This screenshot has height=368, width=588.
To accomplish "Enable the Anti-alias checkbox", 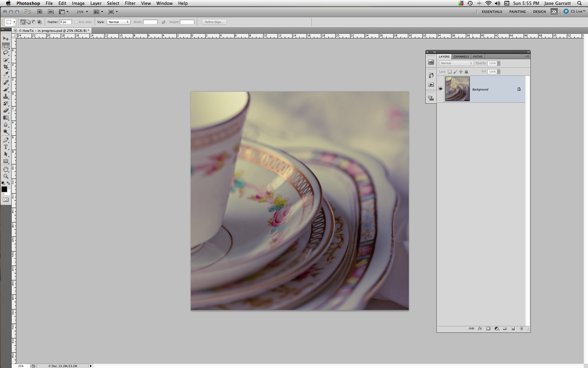I will coord(76,22).
